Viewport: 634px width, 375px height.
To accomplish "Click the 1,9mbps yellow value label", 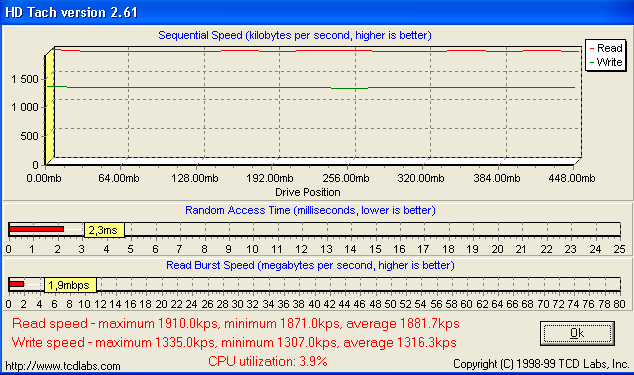I will (x=70, y=285).
